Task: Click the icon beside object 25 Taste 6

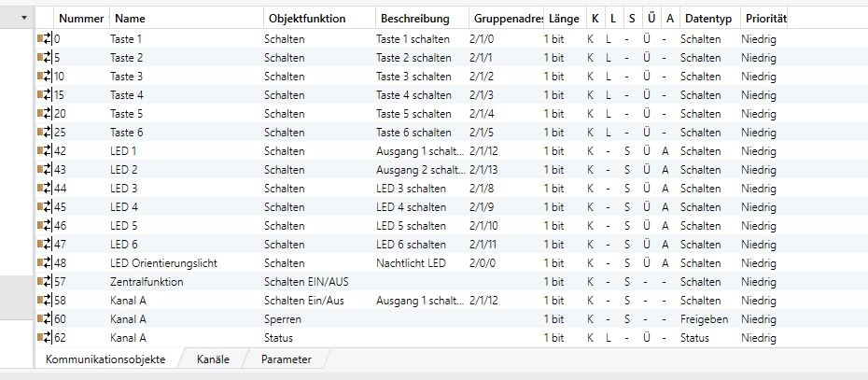Action: click(44, 133)
